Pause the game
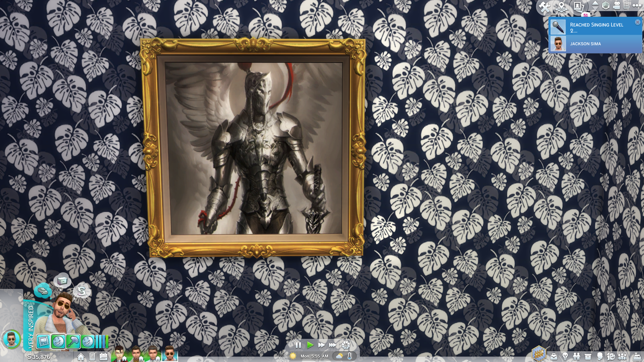Image resolution: width=644 pixels, height=362 pixels. coord(298,345)
